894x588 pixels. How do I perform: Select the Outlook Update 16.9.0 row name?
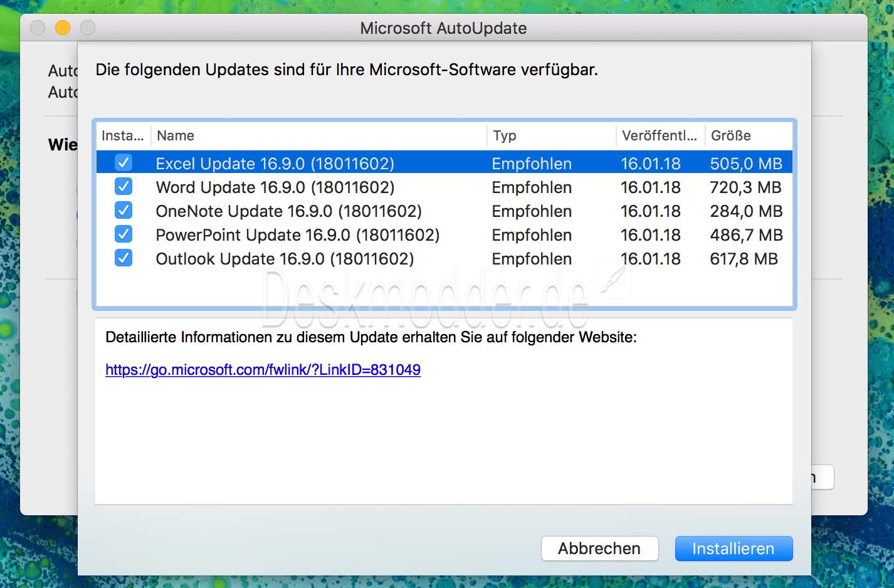(285, 259)
